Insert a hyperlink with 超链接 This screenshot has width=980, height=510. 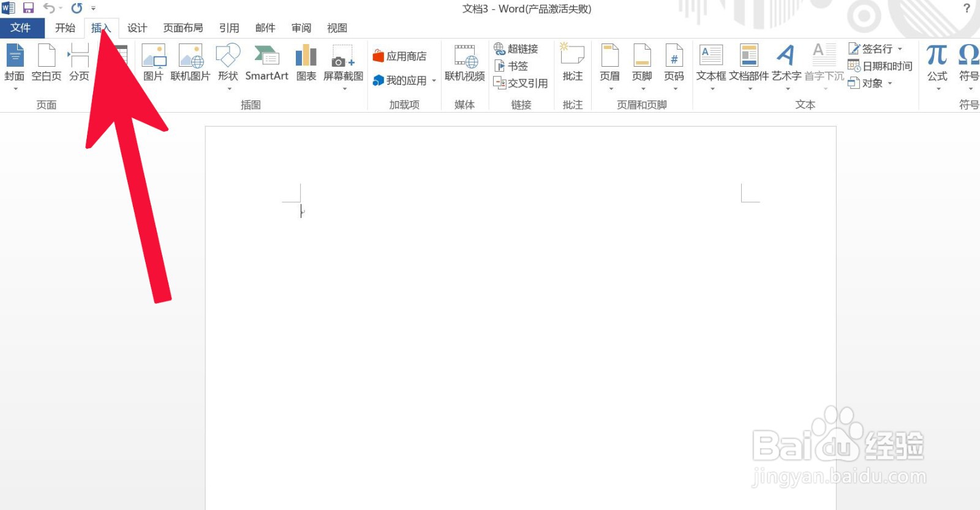coord(516,48)
